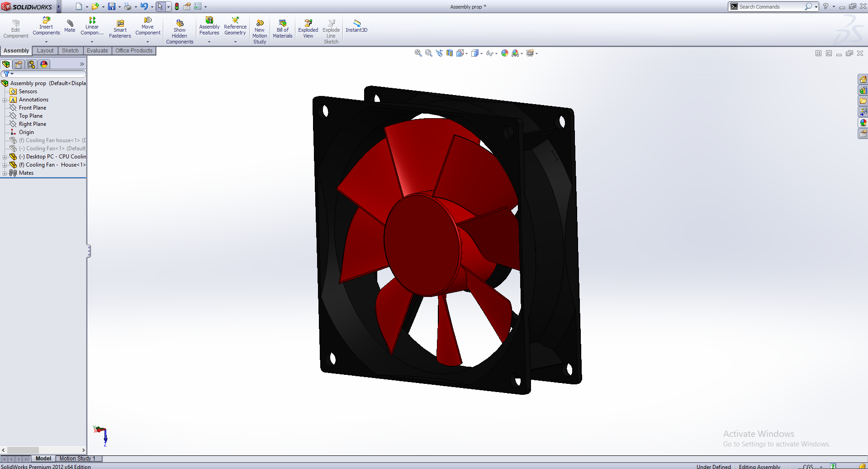Screen dimensions: 868x469
Task: Switch to the Evaluate tab
Action: pyautogui.click(x=97, y=51)
